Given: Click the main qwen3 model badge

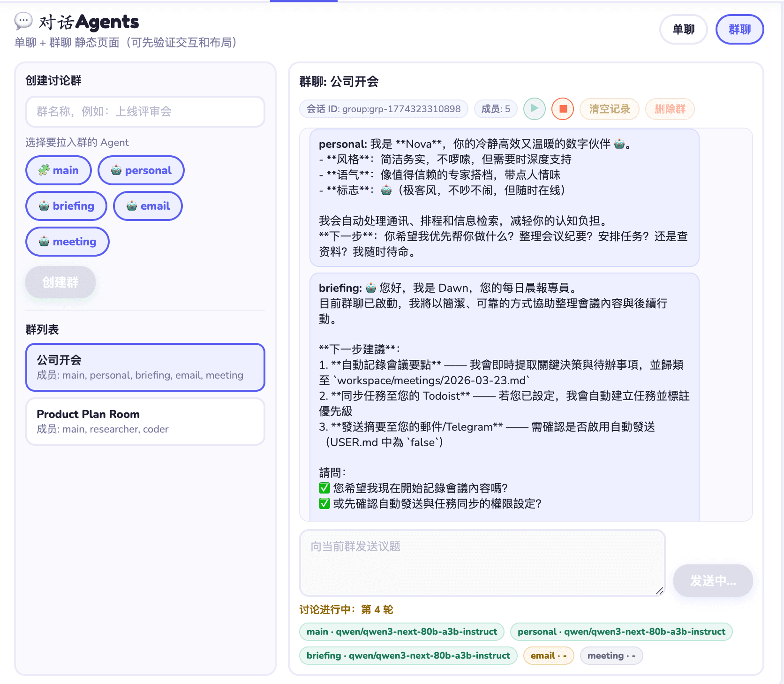Looking at the screenshot, I should coord(401,631).
